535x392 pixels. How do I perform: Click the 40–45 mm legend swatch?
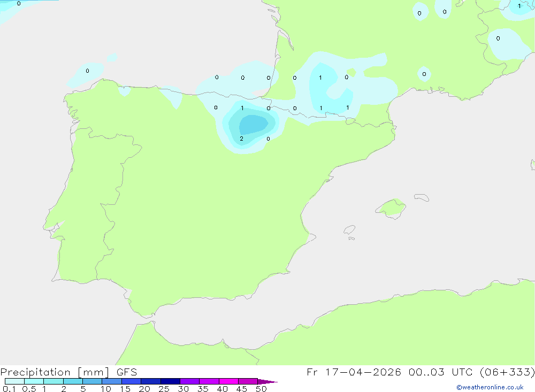[x=228, y=381]
